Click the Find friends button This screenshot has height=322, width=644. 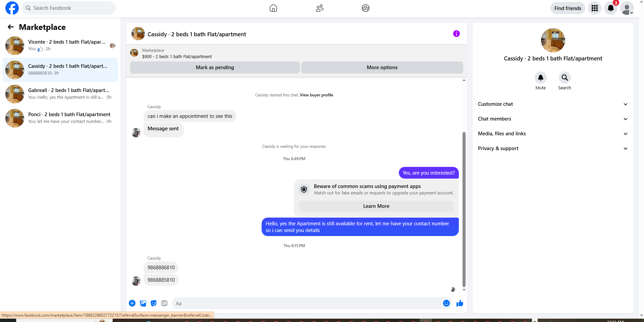click(x=568, y=8)
